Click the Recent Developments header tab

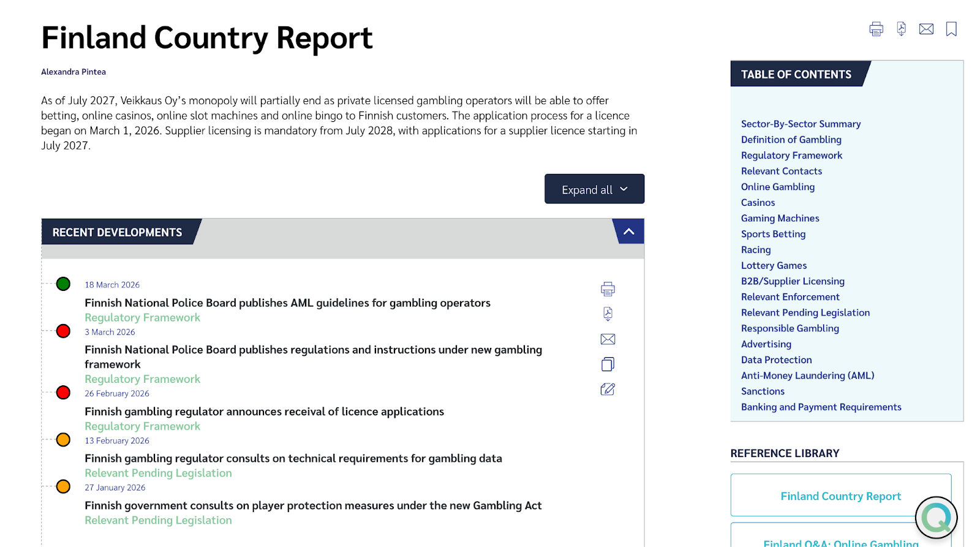coord(118,232)
